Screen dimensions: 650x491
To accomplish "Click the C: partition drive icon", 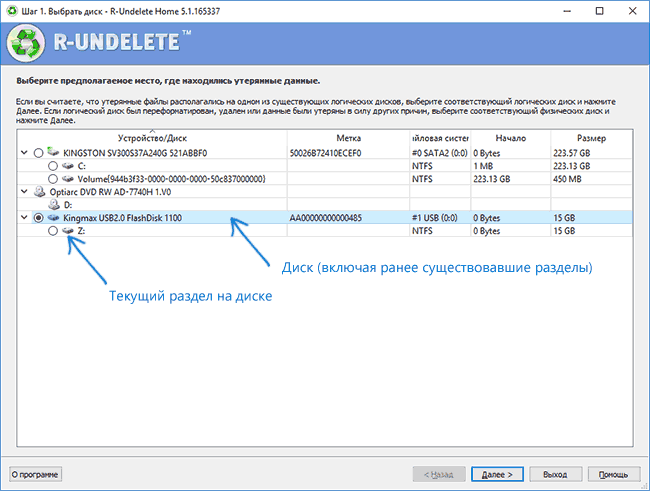I will click(x=68, y=166).
